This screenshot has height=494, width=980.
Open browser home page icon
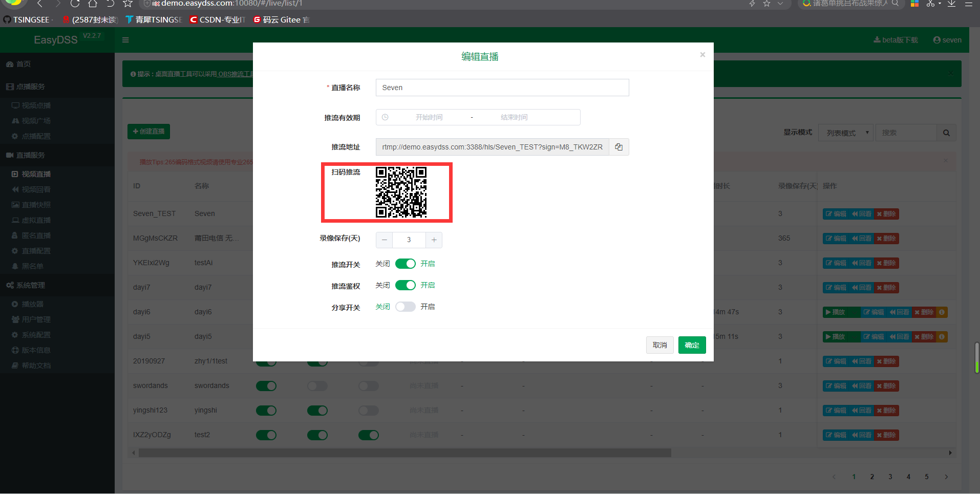[92, 3]
